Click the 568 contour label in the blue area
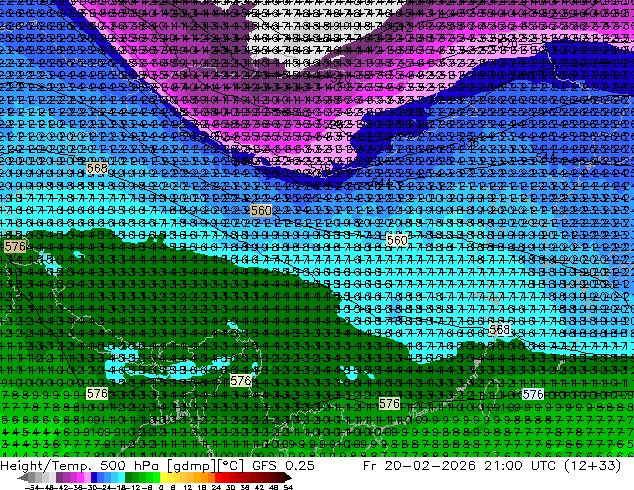Screen dimensions: 634x490 pyautogui.click(x=97, y=168)
